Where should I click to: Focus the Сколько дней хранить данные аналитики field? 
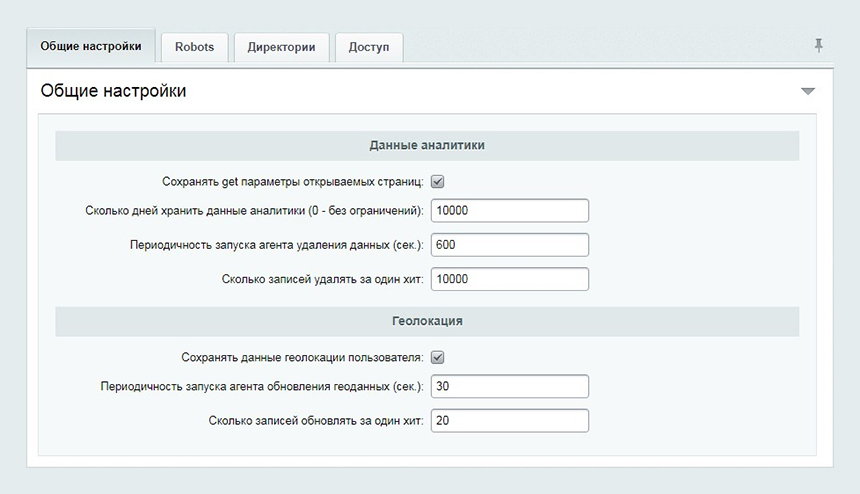(x=510, y=211)
